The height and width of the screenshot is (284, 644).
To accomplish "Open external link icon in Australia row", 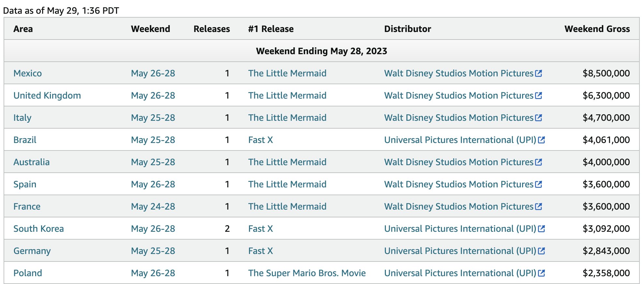I will 538,162.
